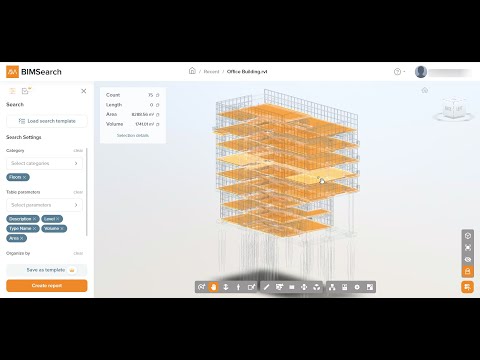Open the Model browser tree
480x360 pixels.
point(332,287)
